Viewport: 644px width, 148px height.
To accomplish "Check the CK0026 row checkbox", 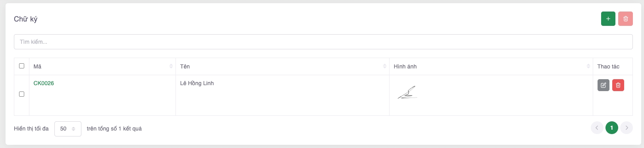I will (22, 94).
